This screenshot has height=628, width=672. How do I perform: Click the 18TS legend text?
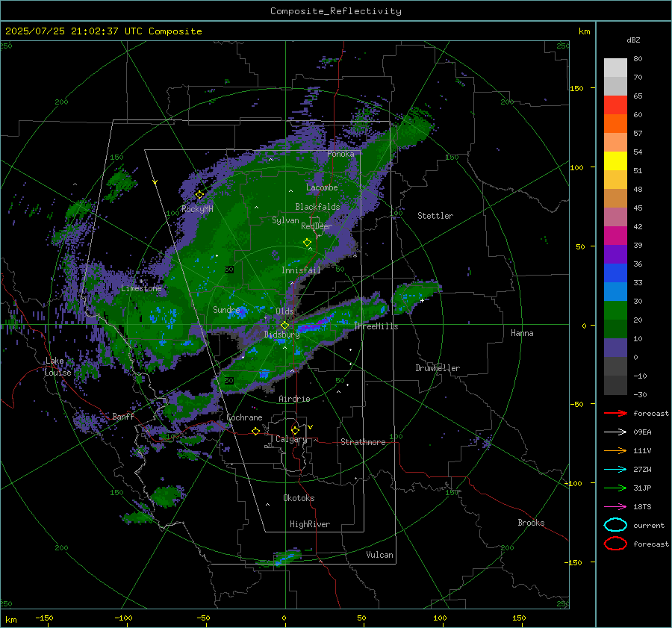pyautogui.click(x=642, y=507)
